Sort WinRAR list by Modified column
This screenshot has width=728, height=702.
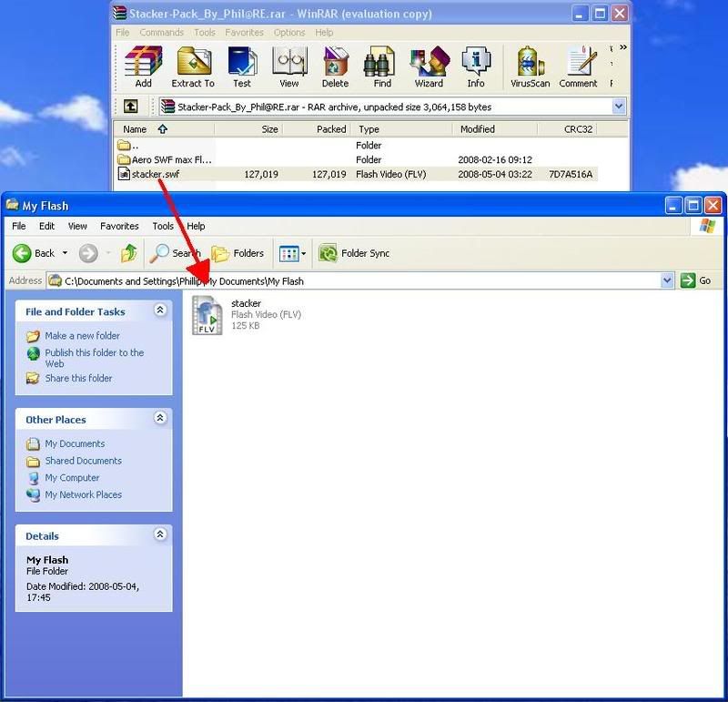[x=495, y=129]
